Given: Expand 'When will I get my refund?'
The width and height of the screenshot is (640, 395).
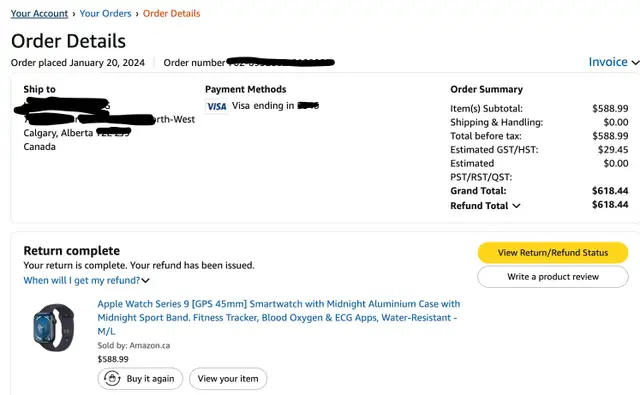Looking at the screenshot, I should [x=86, y=280].
